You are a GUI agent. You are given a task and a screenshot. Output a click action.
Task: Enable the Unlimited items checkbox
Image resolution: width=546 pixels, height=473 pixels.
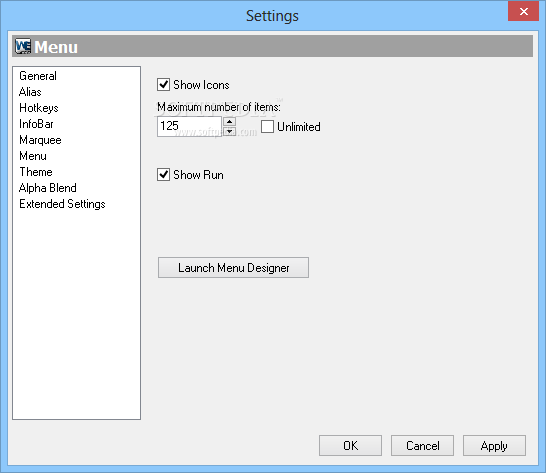(267, 126)
